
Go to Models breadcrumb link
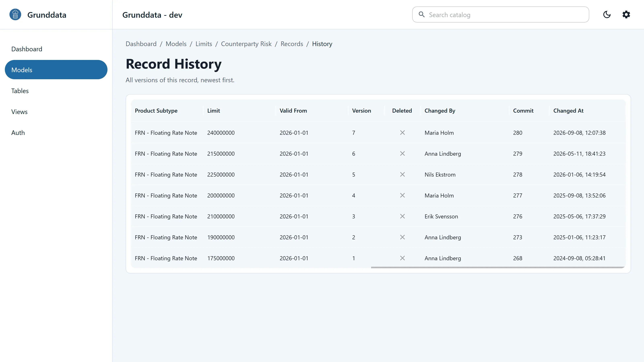[176, 44]
